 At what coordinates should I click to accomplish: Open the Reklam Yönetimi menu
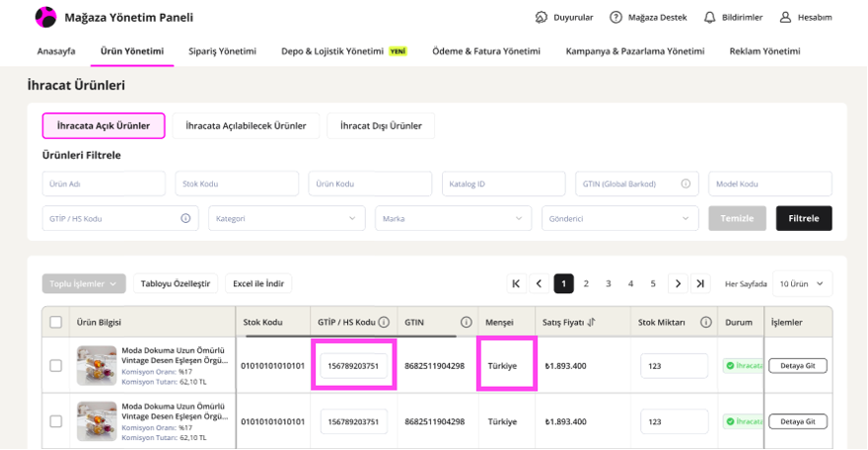click(x=764, y=51)
